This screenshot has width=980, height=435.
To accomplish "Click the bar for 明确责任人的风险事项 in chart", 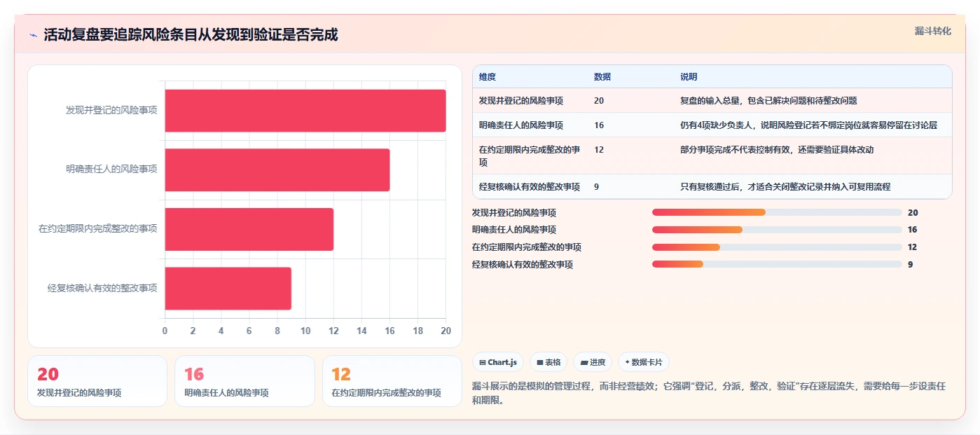I will coord(277,170).
